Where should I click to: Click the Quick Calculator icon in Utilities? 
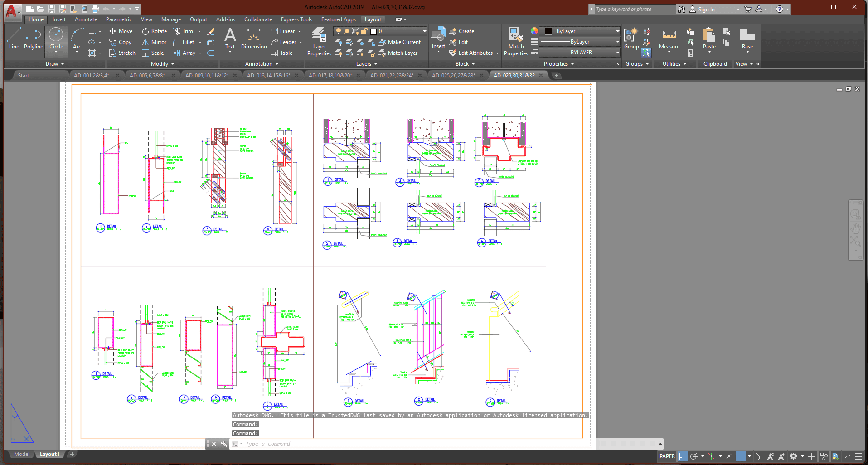point(690,53)
